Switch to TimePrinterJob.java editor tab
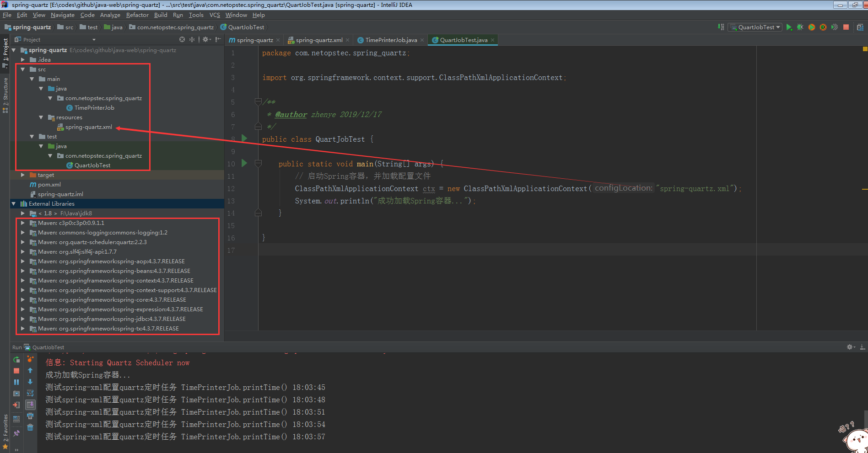 coord(391,40)
